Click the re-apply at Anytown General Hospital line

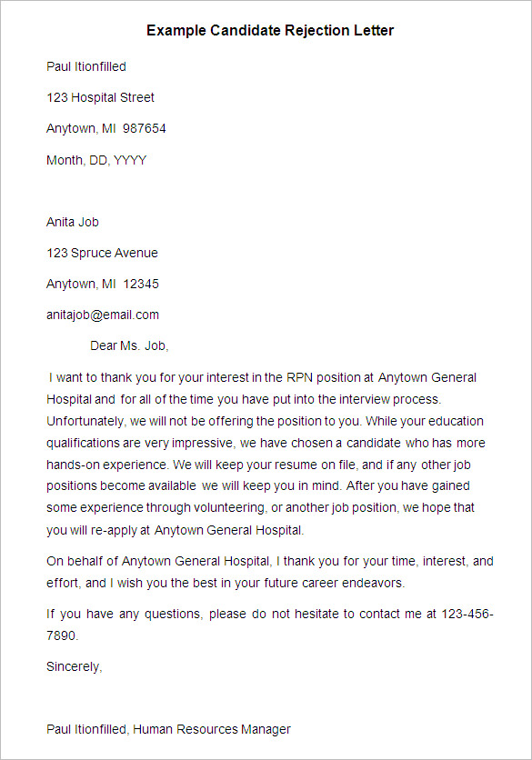pos(176,530)
